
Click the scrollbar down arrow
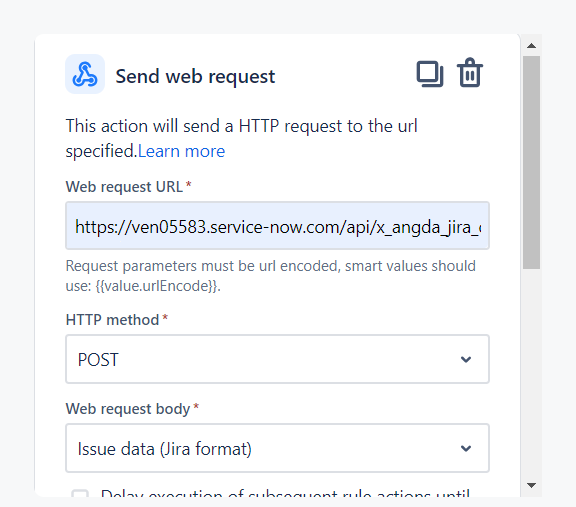[531, 485]
